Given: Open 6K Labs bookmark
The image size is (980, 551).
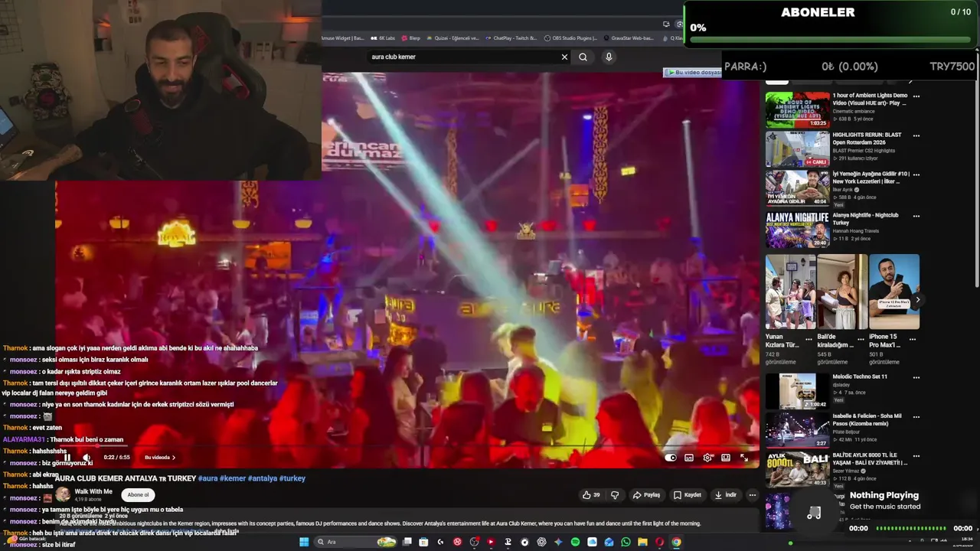Looking at the screenshot, I should [383, 37].
